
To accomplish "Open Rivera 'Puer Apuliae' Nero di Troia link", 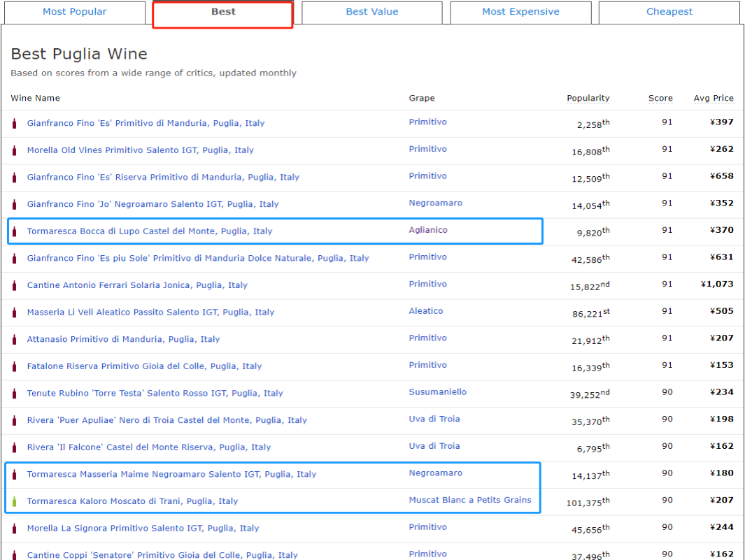I will click(x=167, y=420).
